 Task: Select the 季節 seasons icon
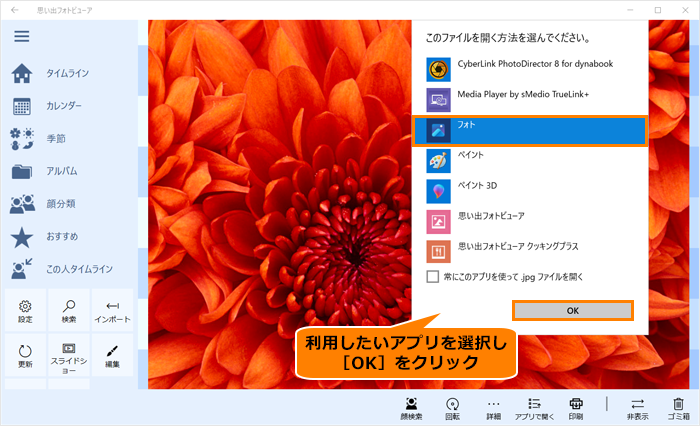point(21,139)
